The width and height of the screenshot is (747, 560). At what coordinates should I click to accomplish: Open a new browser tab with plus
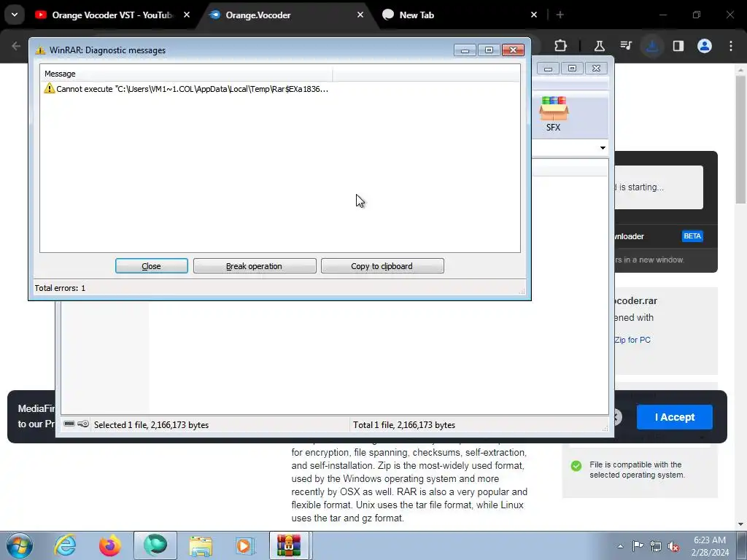[x=560, y=15]
